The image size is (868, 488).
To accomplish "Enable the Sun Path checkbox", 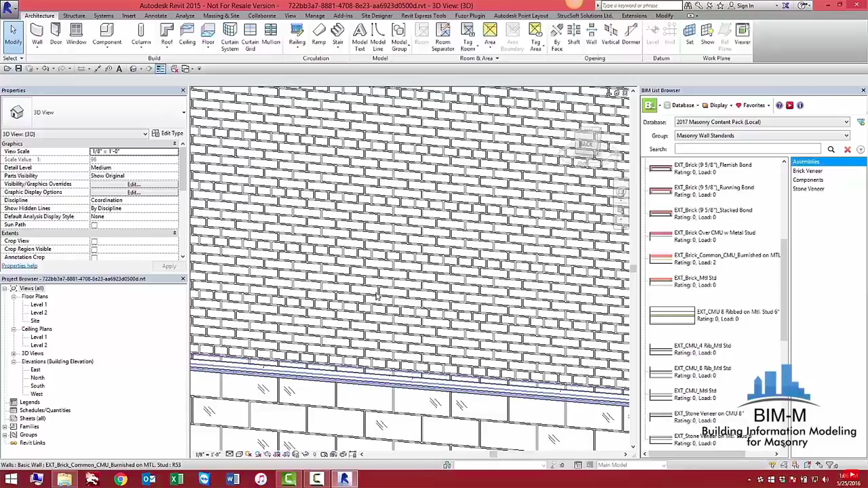I will click(x=94, y=225).
